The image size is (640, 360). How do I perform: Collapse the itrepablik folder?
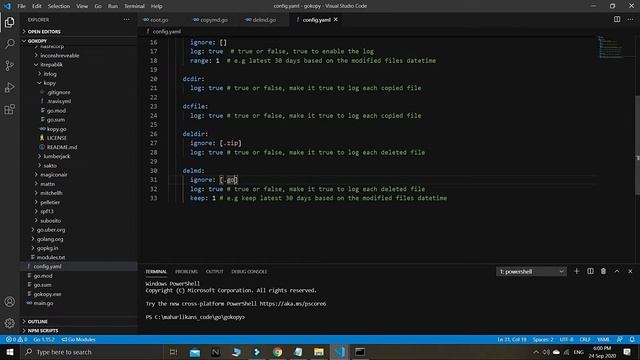coord(51,64)
